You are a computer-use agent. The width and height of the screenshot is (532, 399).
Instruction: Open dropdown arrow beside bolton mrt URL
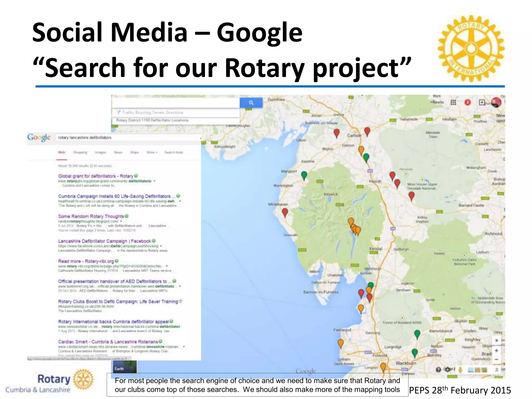(180, 286)
